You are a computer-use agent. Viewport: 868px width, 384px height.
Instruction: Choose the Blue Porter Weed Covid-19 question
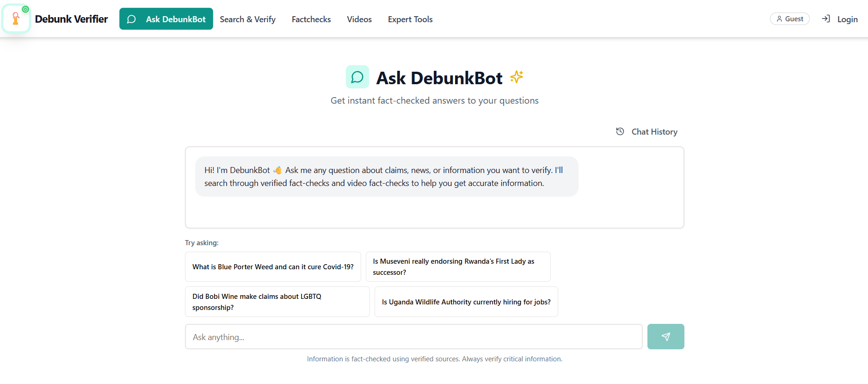tap(273, 267)
